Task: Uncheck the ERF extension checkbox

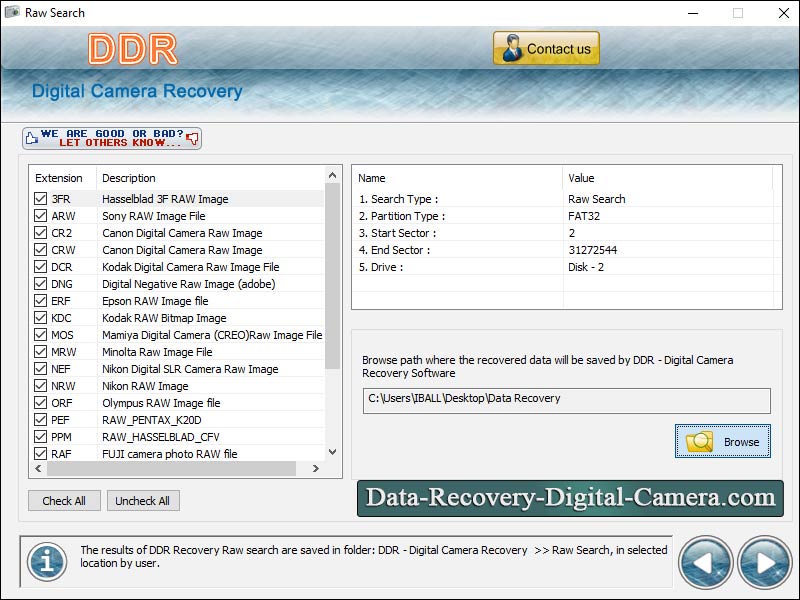Action: pos(40,301)
